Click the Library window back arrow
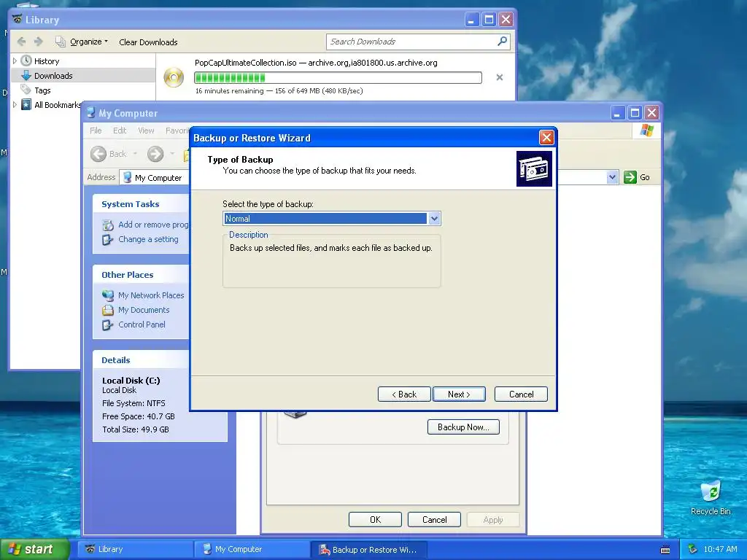This screenshot has width=747, height=560. coord(21,42)
